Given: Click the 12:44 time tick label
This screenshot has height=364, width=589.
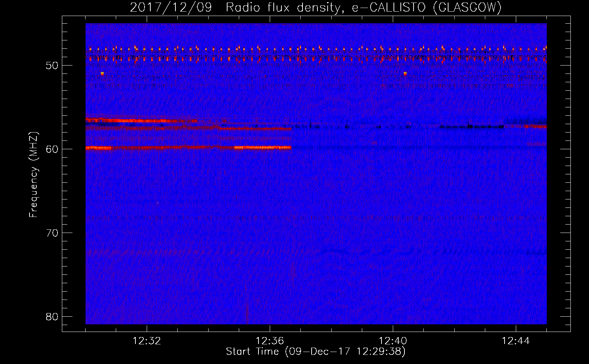Looking at the screenshot, I should pos(516,341).
